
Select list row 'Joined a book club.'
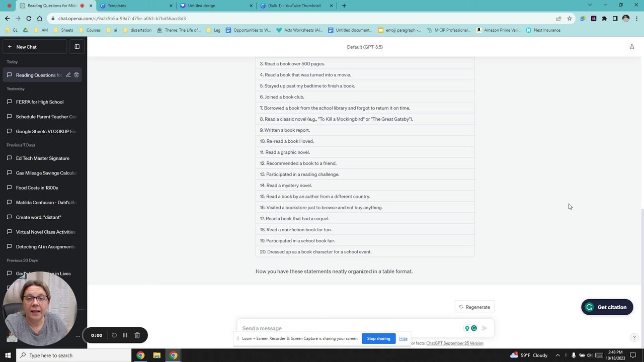365,97
